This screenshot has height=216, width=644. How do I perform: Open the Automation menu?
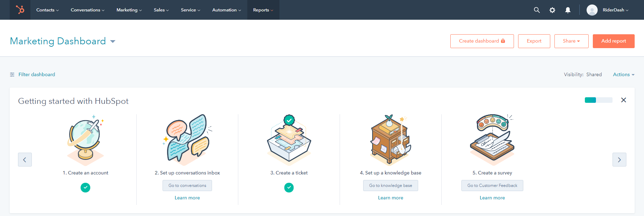pos(227,10)
